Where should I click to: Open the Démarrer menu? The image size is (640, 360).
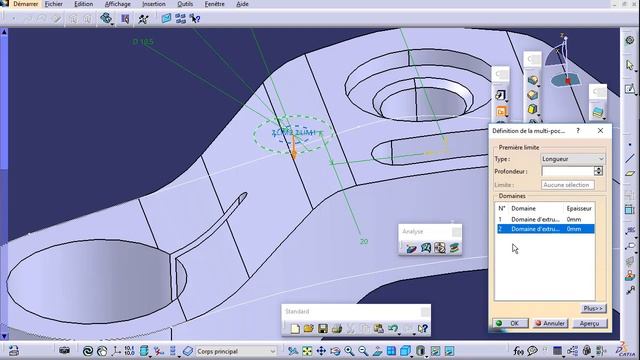pyautogui.click(x=25, y=4)
